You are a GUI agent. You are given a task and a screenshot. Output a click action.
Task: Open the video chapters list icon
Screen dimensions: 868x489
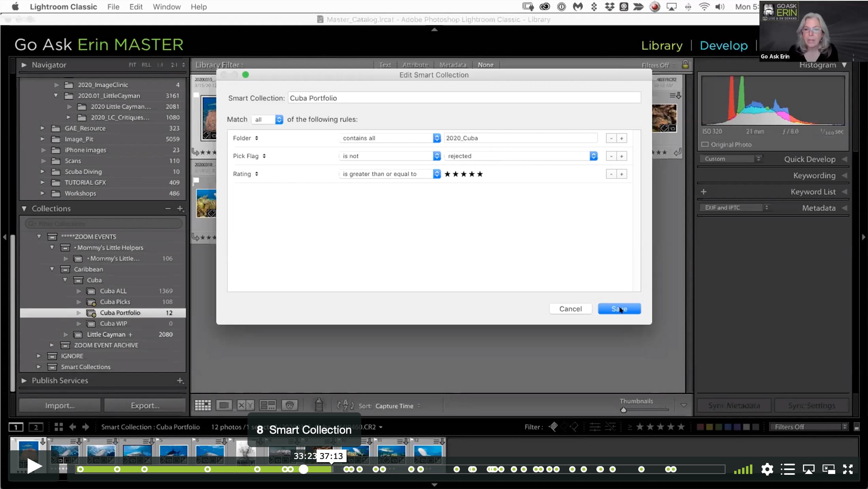(787, 469)
